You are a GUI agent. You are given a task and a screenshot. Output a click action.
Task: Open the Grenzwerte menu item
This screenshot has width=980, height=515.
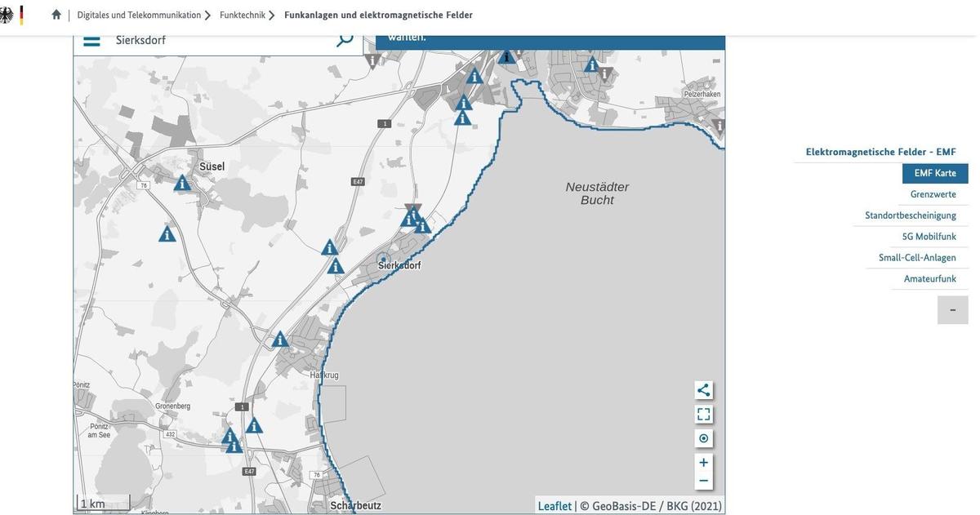click(x=933, y=194)
